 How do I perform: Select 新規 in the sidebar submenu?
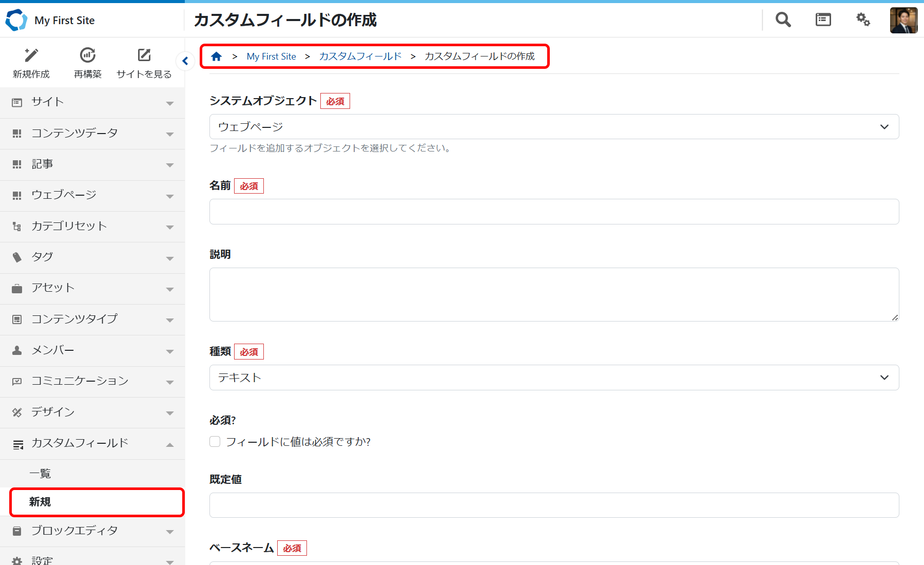(40, 502)
